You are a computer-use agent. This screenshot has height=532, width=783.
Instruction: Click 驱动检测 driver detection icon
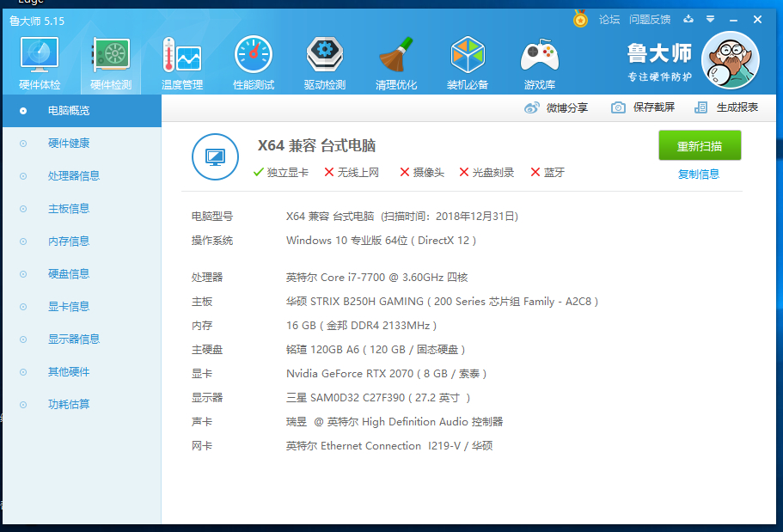pyautogui.click(x=325, y=55)
